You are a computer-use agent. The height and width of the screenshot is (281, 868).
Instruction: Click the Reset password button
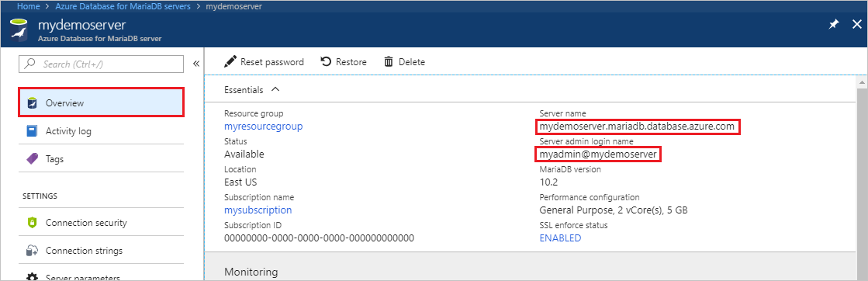264,61
